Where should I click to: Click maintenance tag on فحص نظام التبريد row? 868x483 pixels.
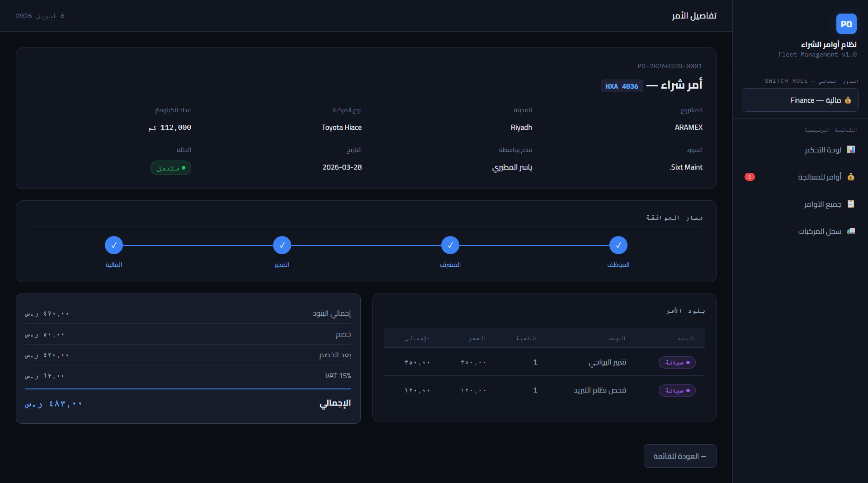pos(677,390)
